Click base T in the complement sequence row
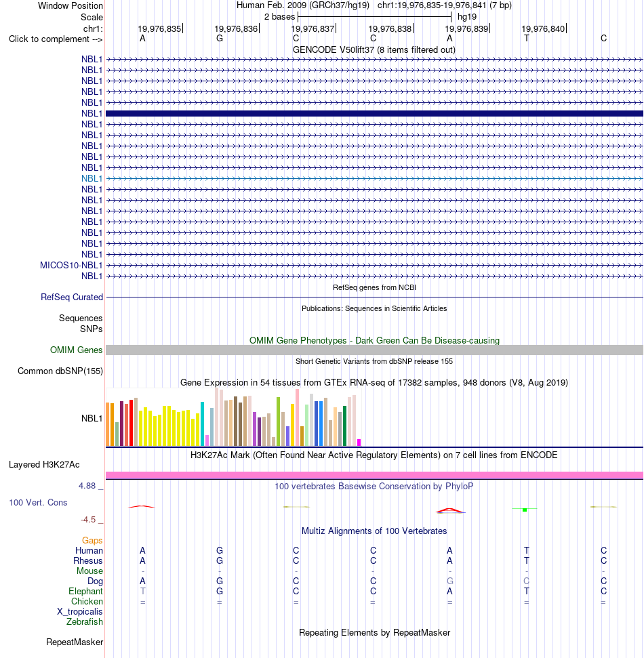644x658 pixels. (x=527, y=39)
